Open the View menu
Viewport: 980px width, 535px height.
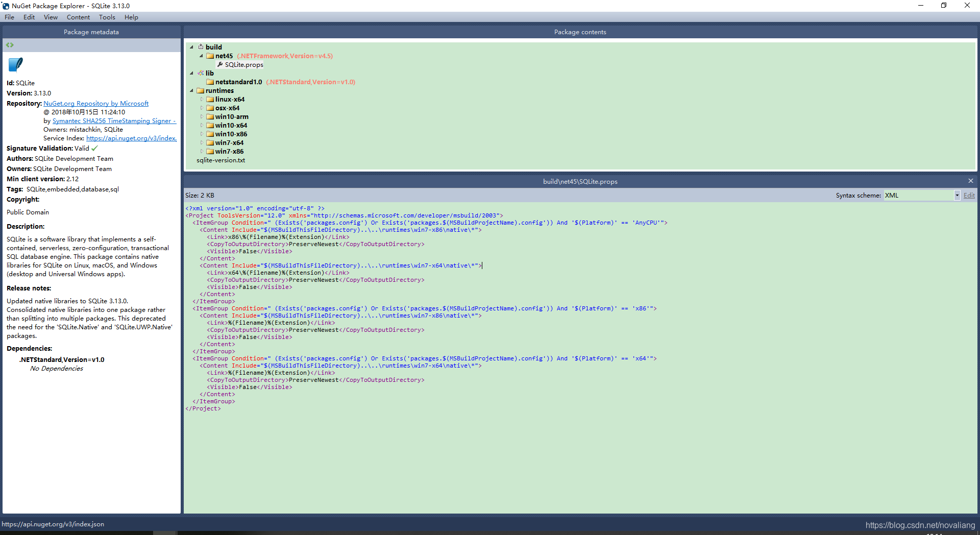click(x=51, y=17)
